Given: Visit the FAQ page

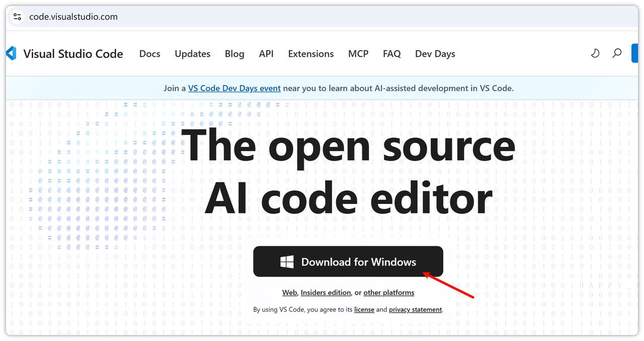Looking at the screenshot, I should [x=391, y=54].
